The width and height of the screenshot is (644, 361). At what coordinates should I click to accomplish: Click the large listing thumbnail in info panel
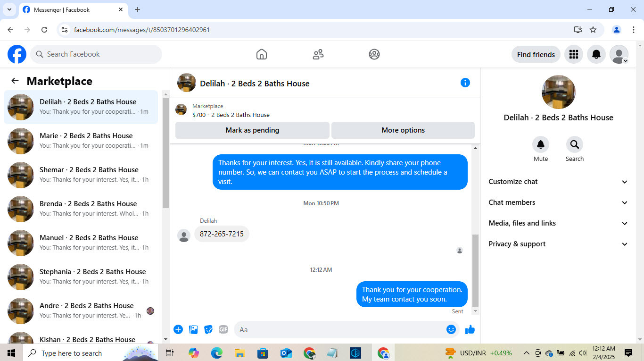(559, 92)
